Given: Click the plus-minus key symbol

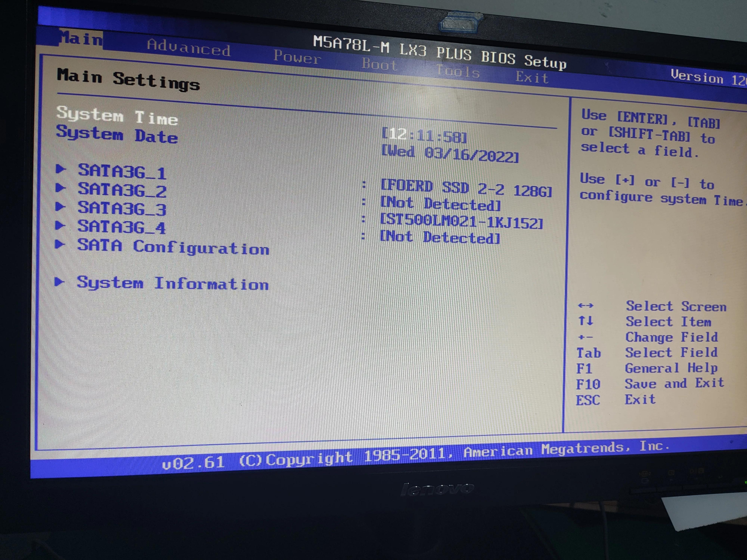Looking at the screenshot, I should pyautogui.click(x=585, y=337).
